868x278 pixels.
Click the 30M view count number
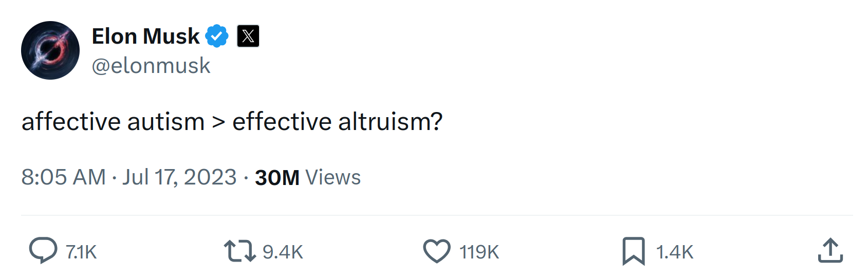tap(277, 178)
